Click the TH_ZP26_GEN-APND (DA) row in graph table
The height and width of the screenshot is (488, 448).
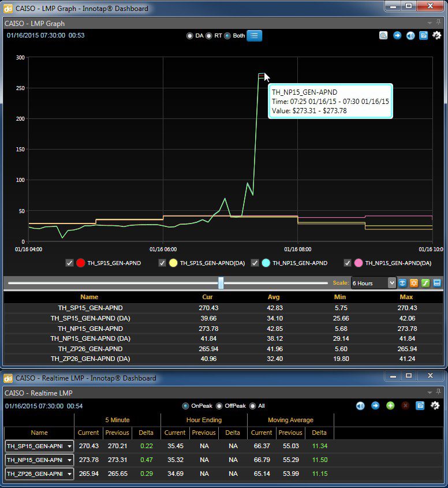[x=223, y=359]
